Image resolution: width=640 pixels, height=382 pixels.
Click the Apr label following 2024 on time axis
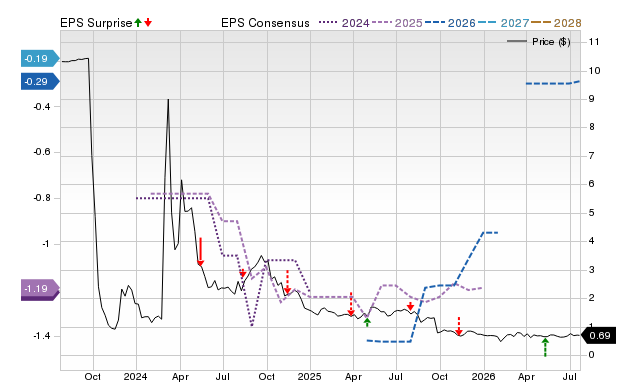point(180,376)
